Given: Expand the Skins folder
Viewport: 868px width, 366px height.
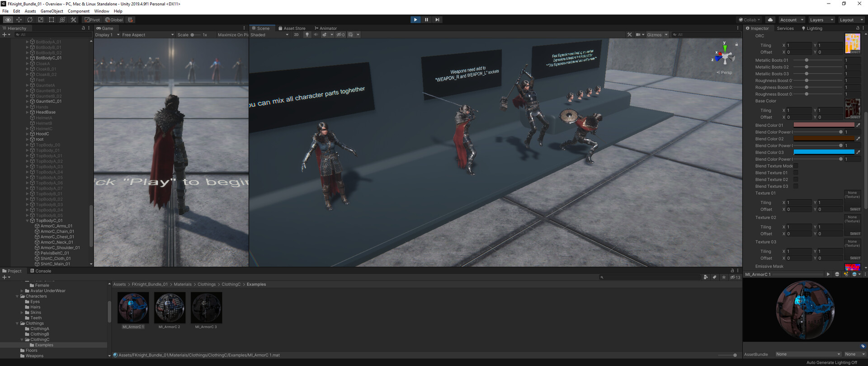Looking at the screenshot, I should 22,313.
